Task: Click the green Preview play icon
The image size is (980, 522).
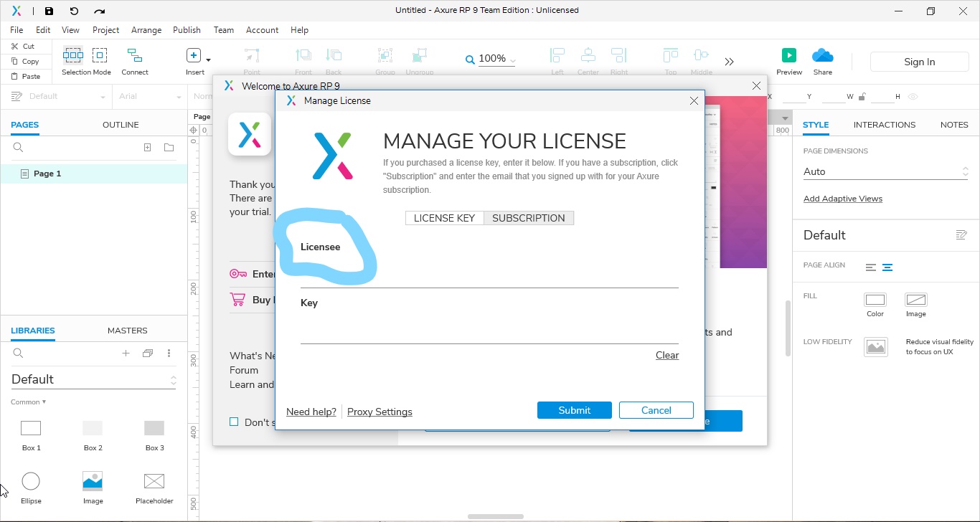Action: coord(789,55)
